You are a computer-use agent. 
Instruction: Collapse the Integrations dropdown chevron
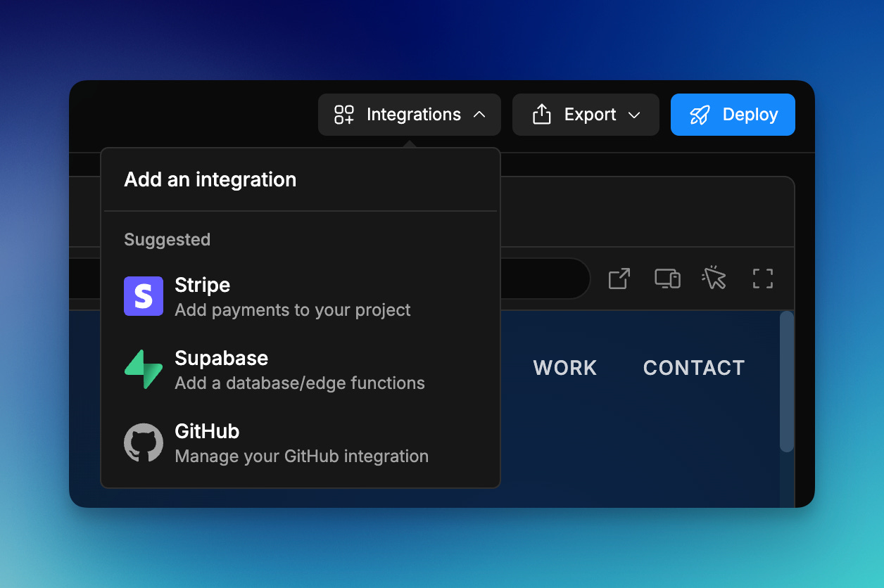(479, 115)
